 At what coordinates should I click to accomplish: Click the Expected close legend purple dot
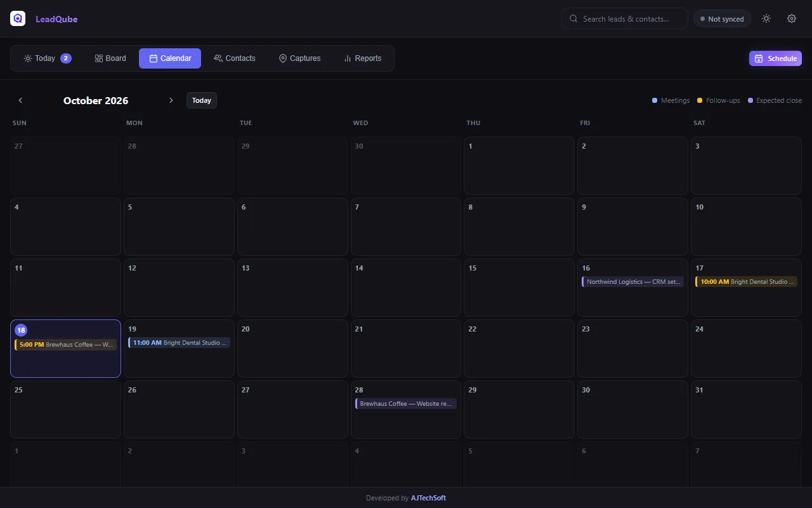point(750,100)
